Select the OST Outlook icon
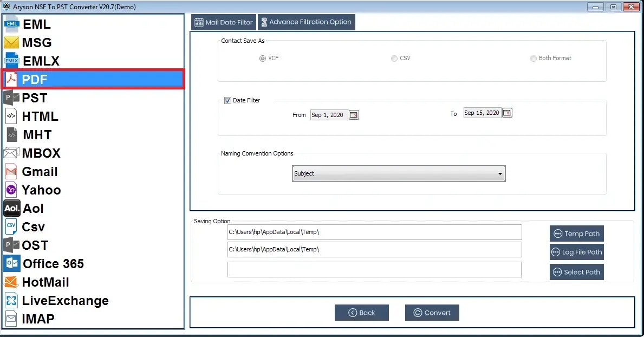The image size is (644, 337). point(11,245)
